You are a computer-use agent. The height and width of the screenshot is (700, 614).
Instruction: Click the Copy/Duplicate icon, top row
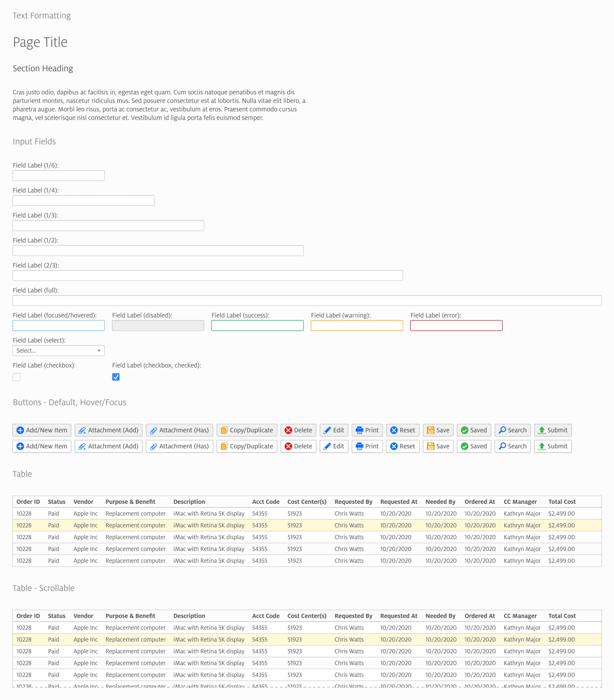pyautogui.click(x=224, y=430)
